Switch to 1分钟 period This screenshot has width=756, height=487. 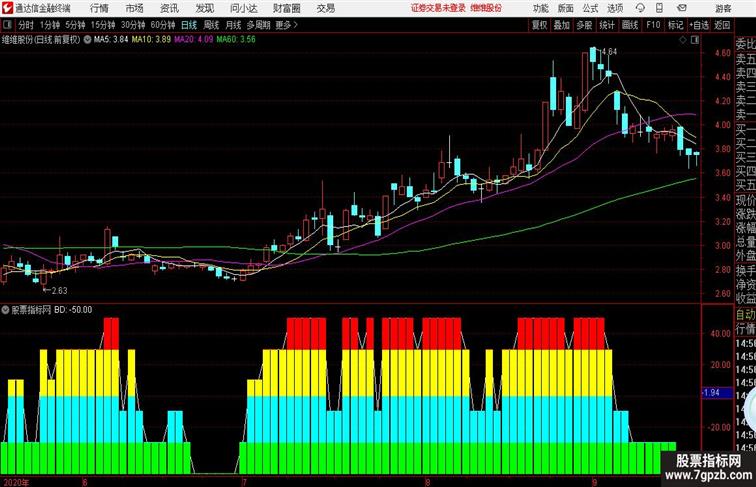[x=50, y=25]
